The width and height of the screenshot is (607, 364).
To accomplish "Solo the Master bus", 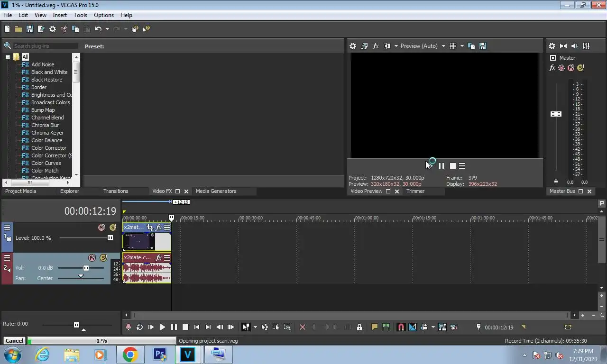I will coord(580,68).
